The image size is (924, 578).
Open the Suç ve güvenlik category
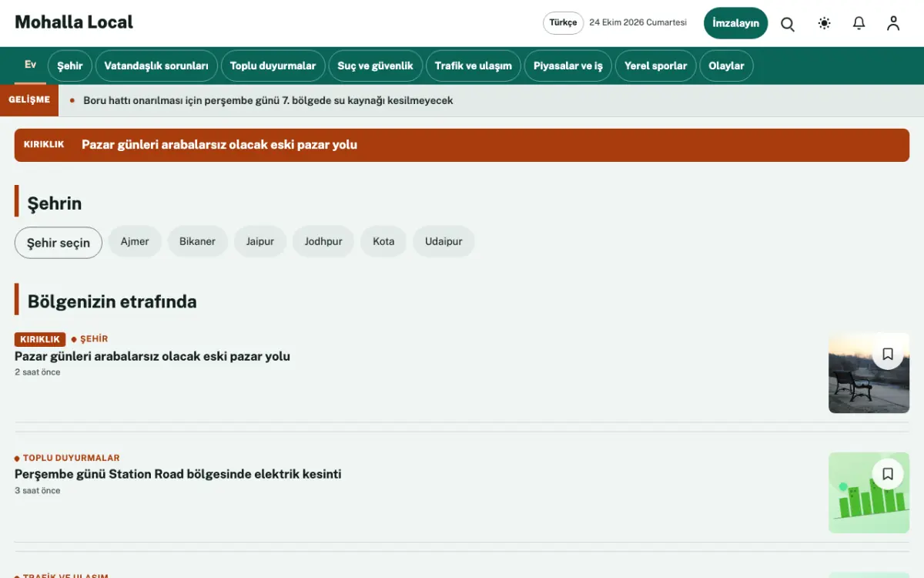click(375, 66)
